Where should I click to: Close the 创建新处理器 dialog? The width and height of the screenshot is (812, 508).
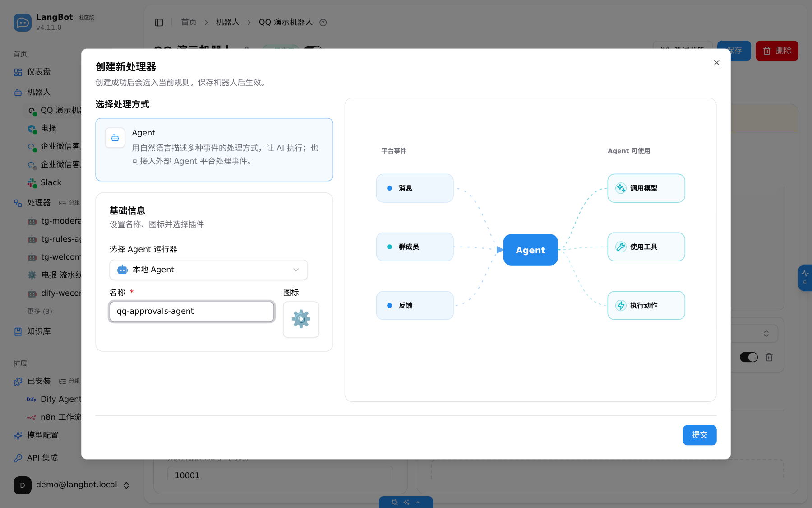pyautogui.click(x=716, y=63)
